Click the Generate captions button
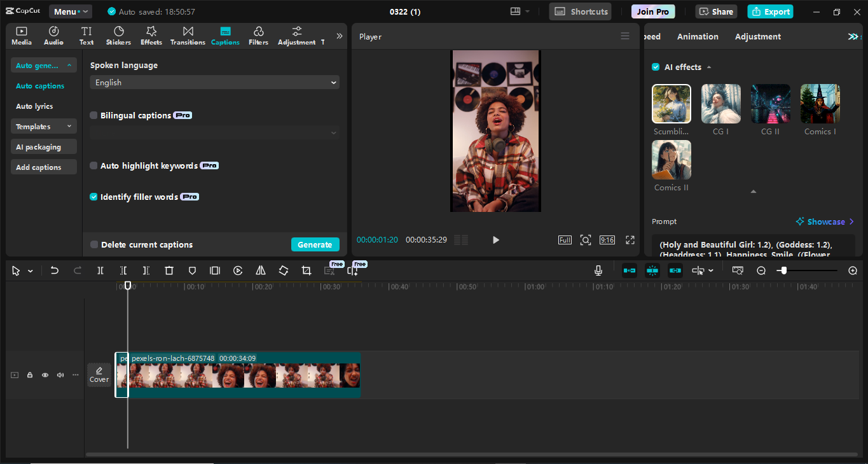 tap(315, 244)
